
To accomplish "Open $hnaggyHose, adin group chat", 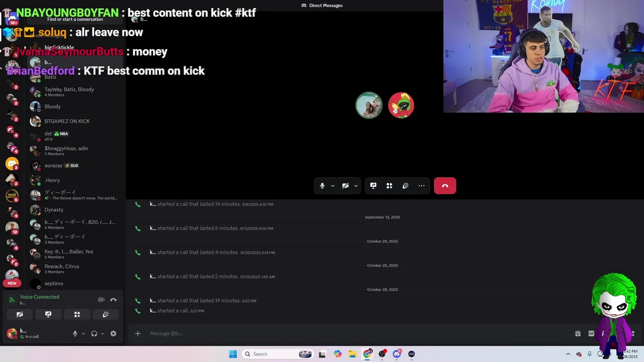I will 75,151.
